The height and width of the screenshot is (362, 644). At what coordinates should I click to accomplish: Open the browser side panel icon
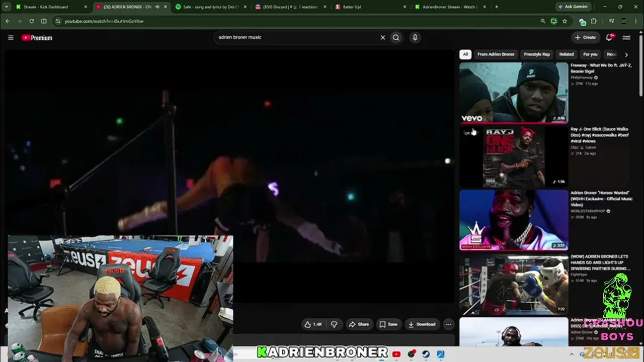(44, 21)
